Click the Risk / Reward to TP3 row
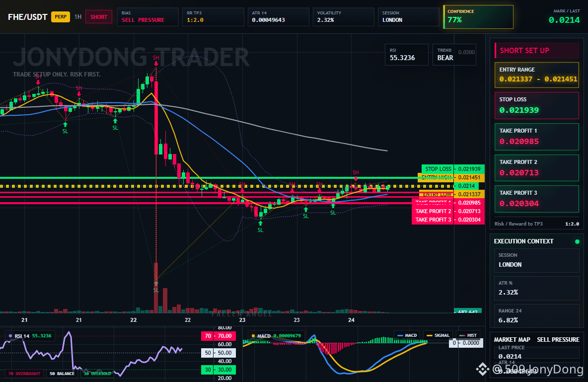The image size is (588, 382). 537,224
